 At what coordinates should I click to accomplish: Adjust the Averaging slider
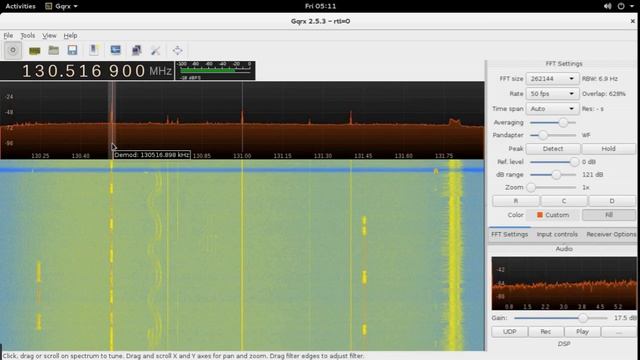click(553, 122)
